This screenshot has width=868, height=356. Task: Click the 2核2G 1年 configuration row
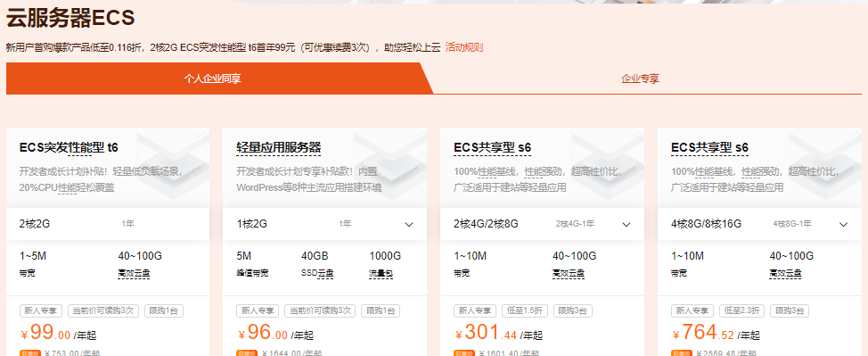point(108,224)
